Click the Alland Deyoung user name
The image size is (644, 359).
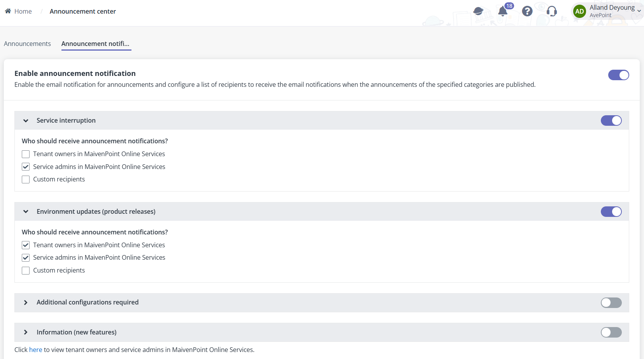tap(612, 7)
